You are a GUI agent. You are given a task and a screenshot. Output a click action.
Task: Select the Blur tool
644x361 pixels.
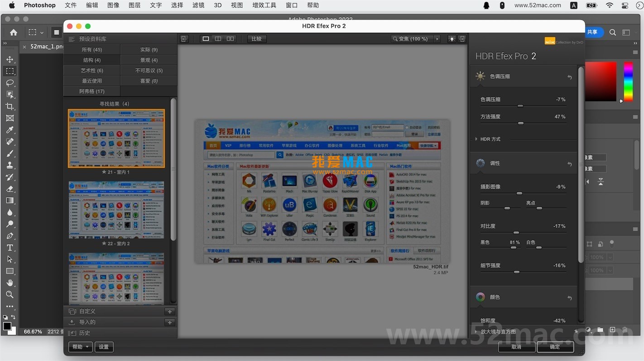tap(10, 212)
